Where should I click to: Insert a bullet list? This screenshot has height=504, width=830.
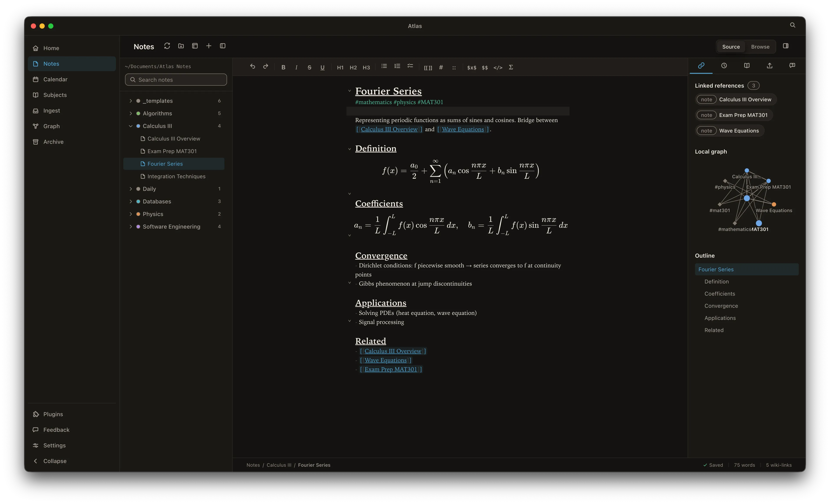pos(384,66)
